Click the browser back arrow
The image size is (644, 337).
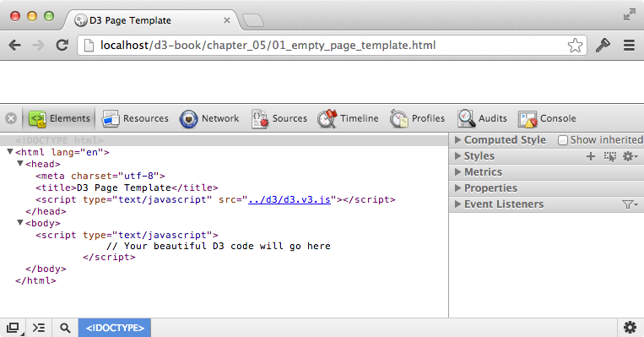point(15,46)
